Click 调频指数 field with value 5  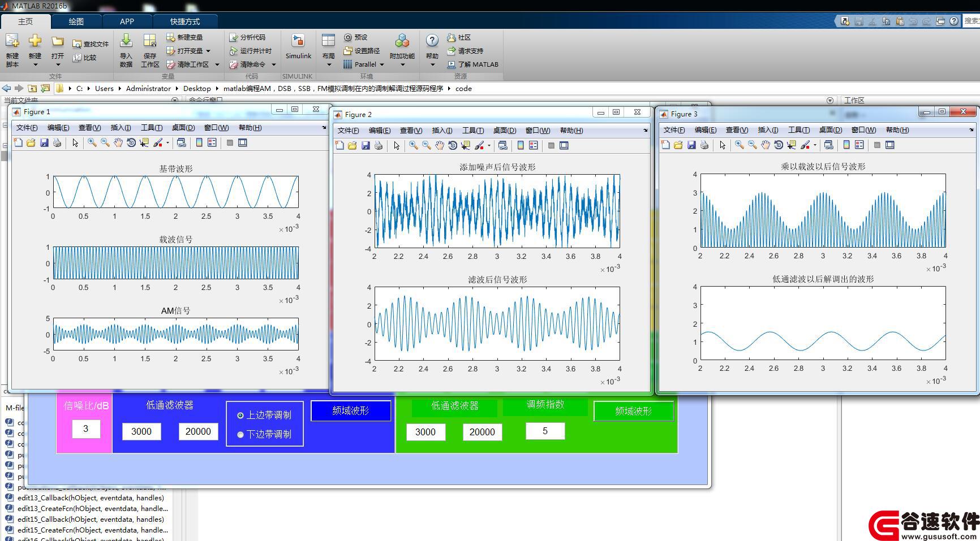pyautogui.click(x=545, y=431)
